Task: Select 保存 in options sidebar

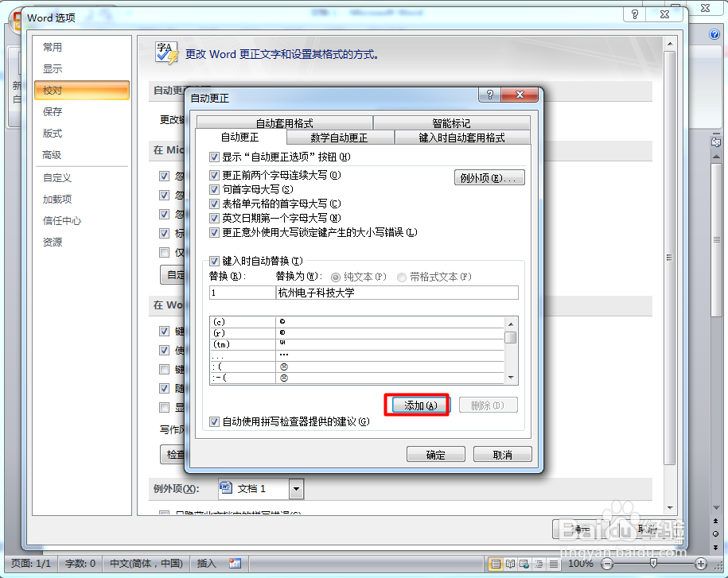Action: [x=82, y=112]
